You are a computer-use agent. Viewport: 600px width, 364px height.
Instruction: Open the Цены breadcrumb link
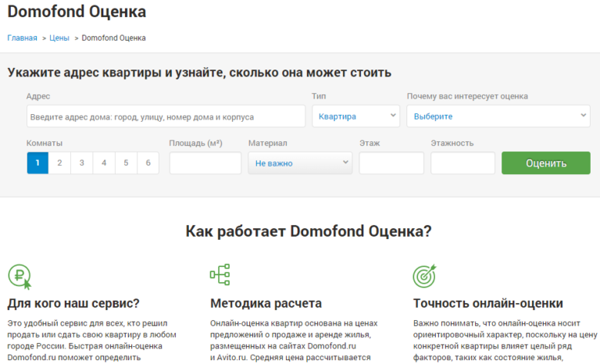click(59, 38)
